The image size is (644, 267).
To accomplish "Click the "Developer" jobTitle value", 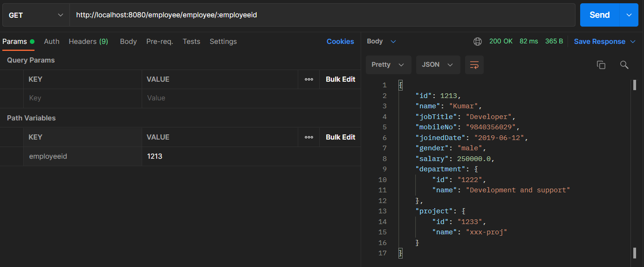I will [x=489, y=117].
